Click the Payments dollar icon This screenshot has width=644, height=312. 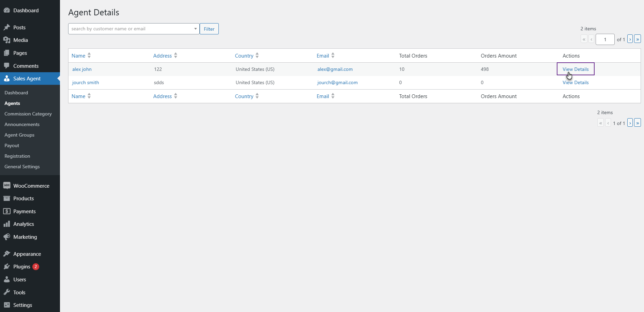click(x=7, y=211)
